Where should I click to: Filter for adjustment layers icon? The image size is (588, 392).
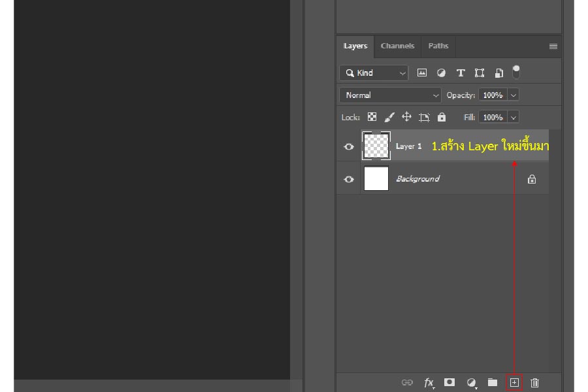[x=442, y=73]
